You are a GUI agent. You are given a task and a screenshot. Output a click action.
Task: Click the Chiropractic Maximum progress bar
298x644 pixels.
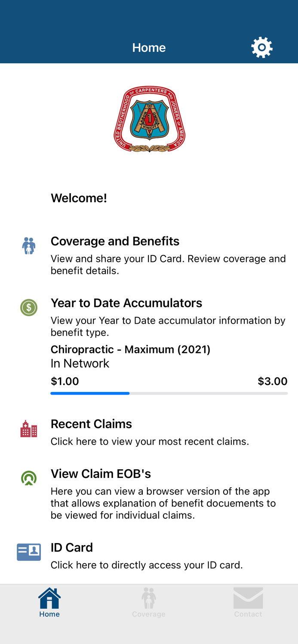click(x=169, y=393)
